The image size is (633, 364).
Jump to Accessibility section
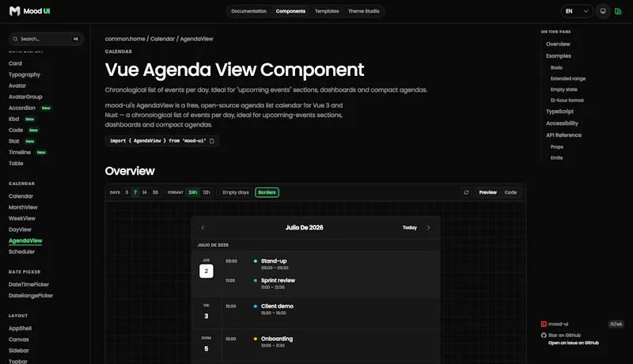point(563,123)
